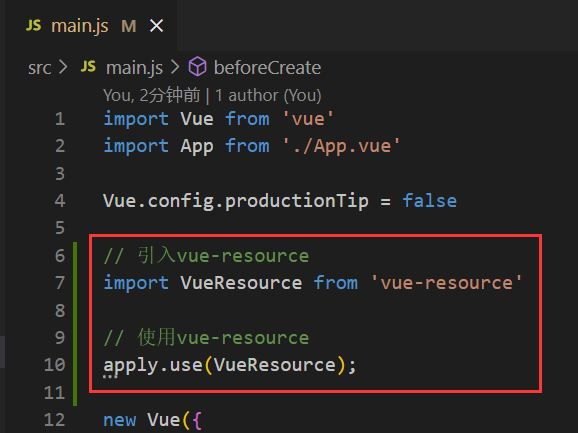This screenshot has height=433, width=578.
Task: Click line number 7 in the gutter
Action: click(60, 283)
